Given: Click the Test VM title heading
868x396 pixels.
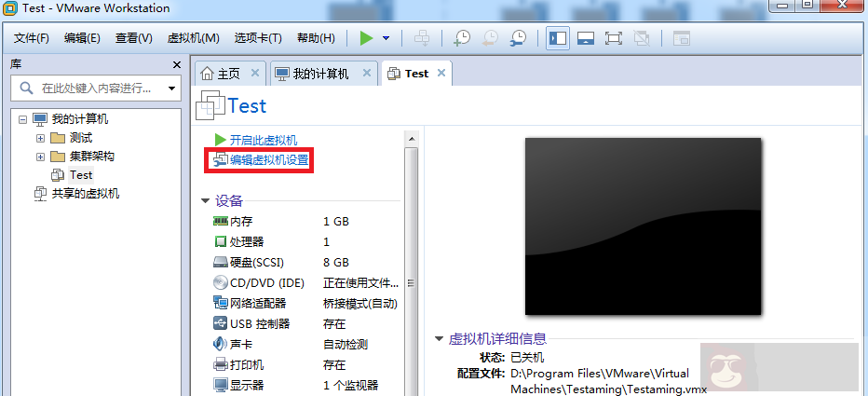Looking at the screenshot, I should 248,106.
